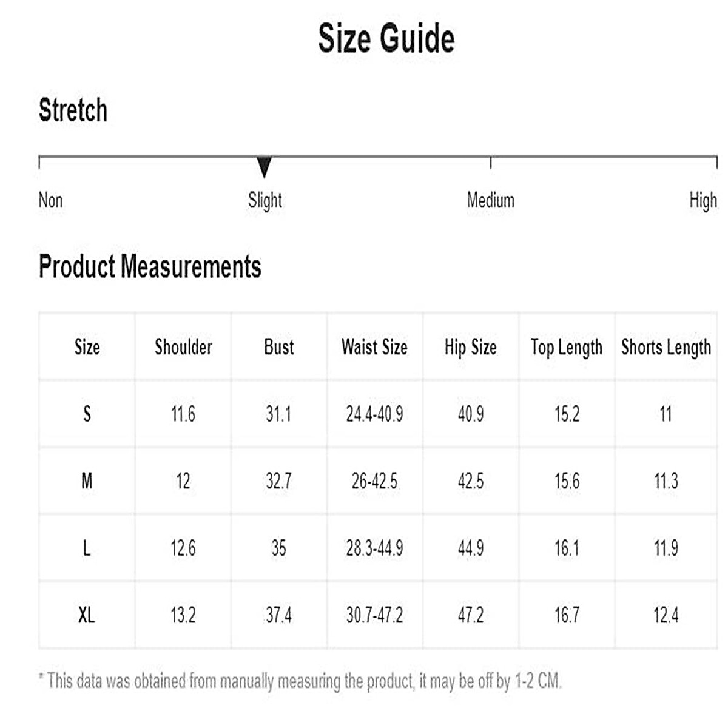Click the Hip Size column header
The image size is (728, 728).
pos(470,347)
